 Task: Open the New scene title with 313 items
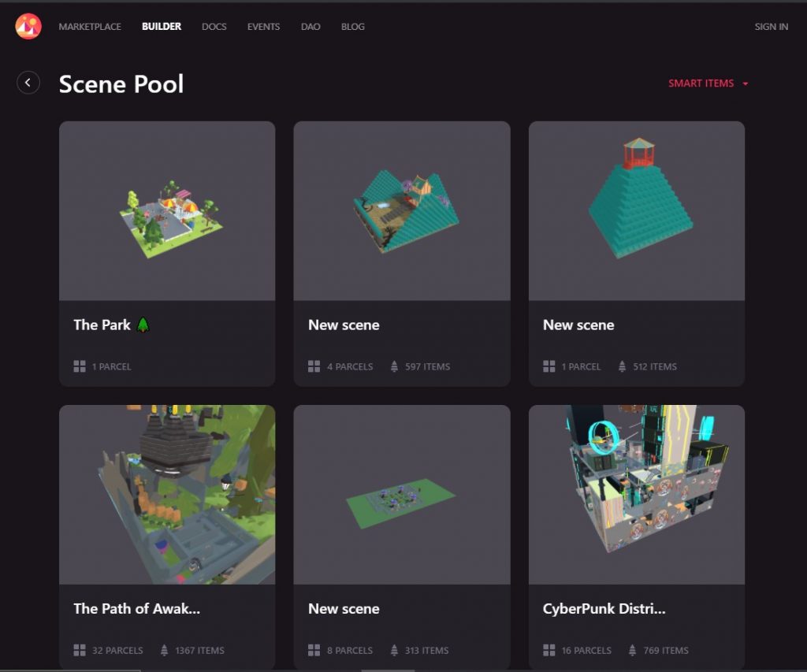click(x=344, y=609)
